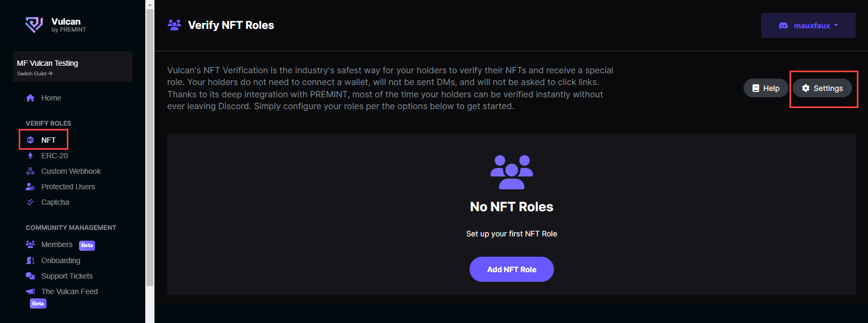Click the Add NFT Role button
The width and height of the screenshot is (868, 323).
[512, 270]
